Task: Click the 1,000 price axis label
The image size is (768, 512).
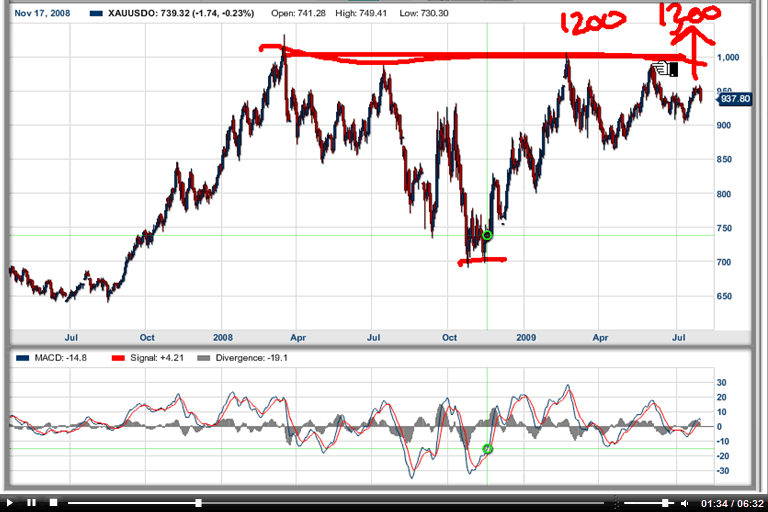Action: click(728, 57)
